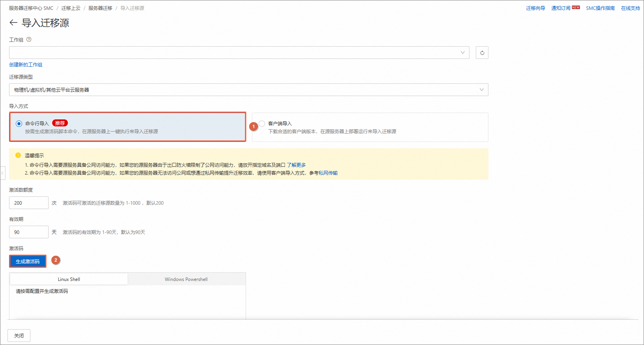Open the 迁移向导 link
Screen dimensions: 644x345
(535, 8)
